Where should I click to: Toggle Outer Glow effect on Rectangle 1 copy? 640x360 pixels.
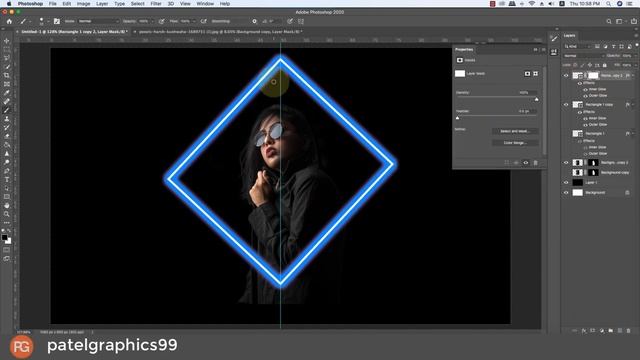click(585, 124)
